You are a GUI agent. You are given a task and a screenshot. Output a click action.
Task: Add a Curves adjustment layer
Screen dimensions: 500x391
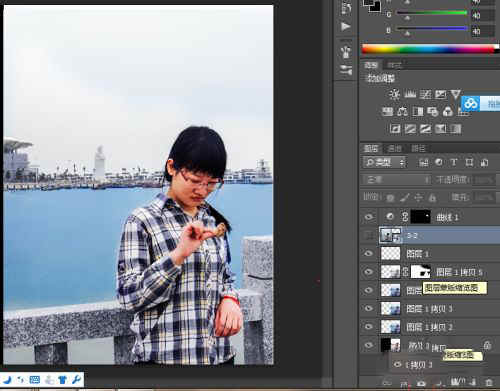click(425, 94)
